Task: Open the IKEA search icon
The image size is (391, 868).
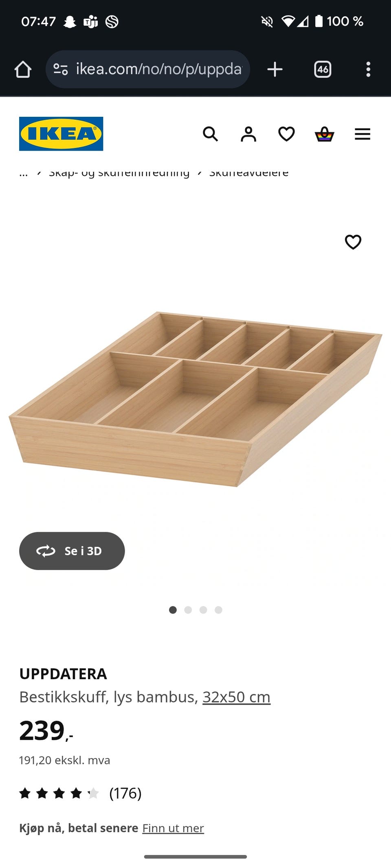Action: coord(211,134)
